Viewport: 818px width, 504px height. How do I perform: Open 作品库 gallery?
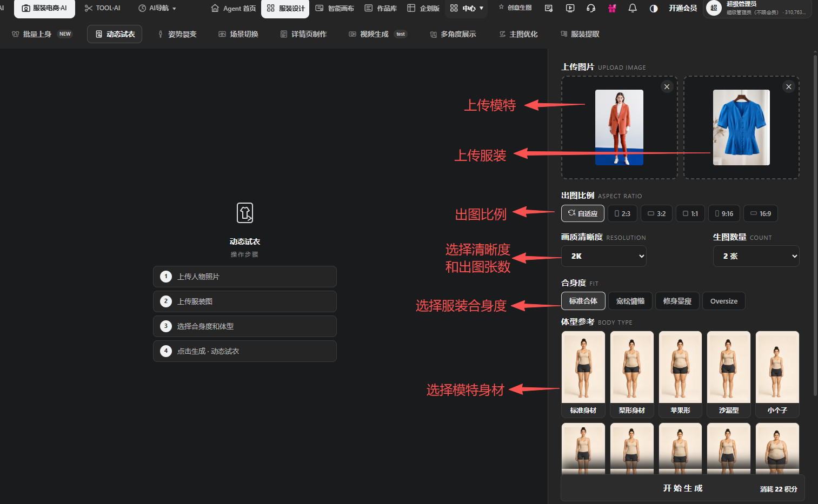pos(381,8)
